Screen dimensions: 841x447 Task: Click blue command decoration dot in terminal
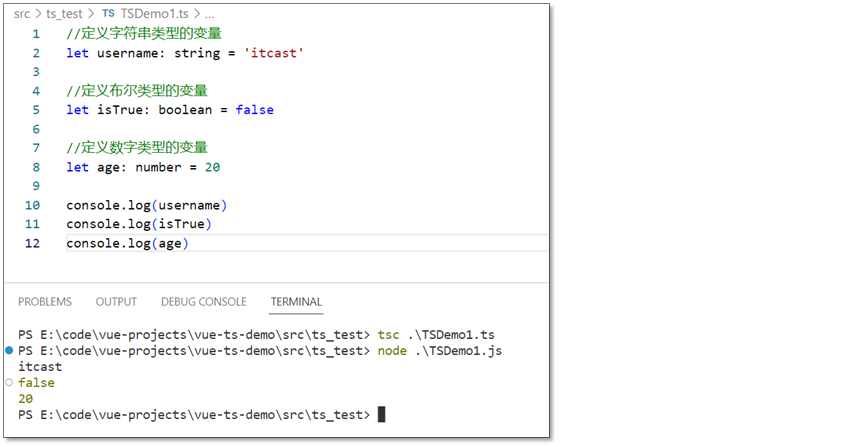click(x=9, y=351)
